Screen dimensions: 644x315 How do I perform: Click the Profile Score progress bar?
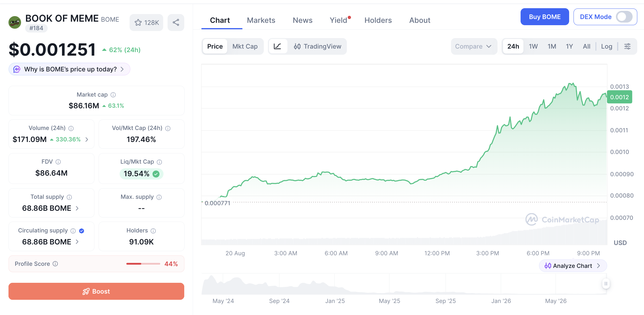click(x=143, y=264)
